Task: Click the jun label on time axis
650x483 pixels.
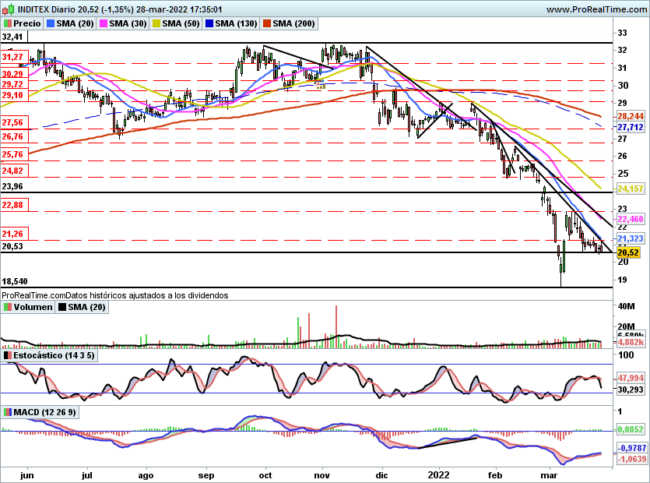Action: tap(27, 475)
